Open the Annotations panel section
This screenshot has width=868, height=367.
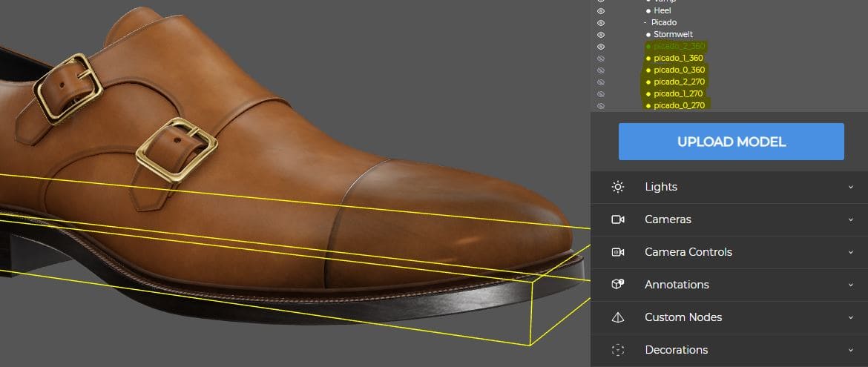tap(729, 285)
